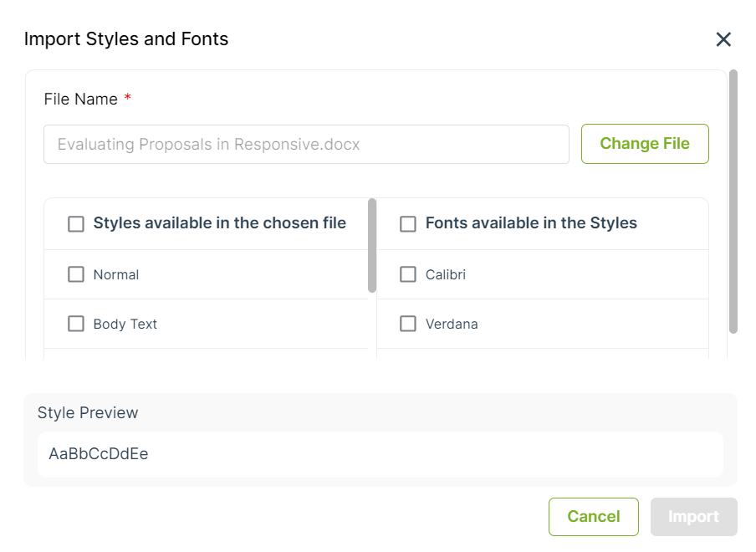Click the dialog's main vertical scrollbar
This screenshot has height=552, width=756.
pyautogui.click(x=733, y=201)
